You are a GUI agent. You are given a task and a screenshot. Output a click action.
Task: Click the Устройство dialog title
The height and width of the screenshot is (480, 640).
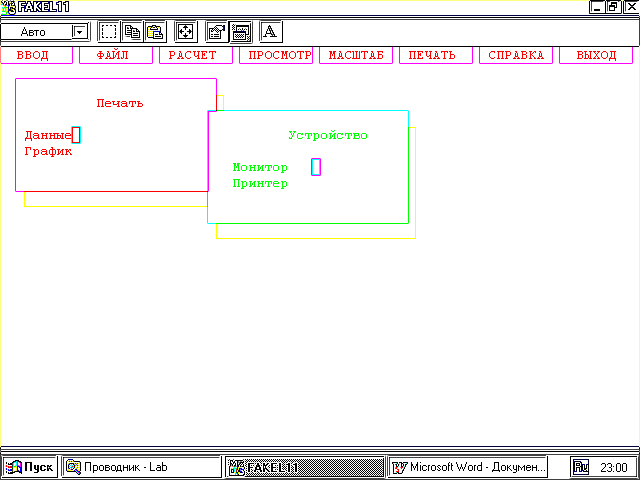coord(328,136)
